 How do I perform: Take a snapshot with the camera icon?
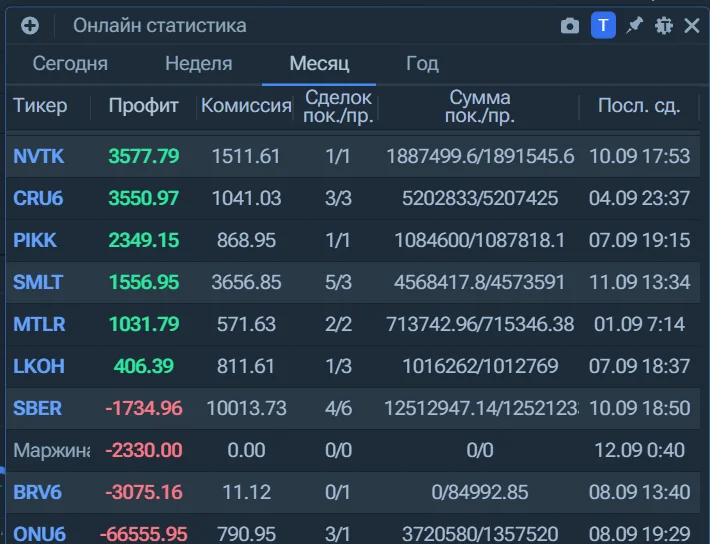tap(570, 26)
